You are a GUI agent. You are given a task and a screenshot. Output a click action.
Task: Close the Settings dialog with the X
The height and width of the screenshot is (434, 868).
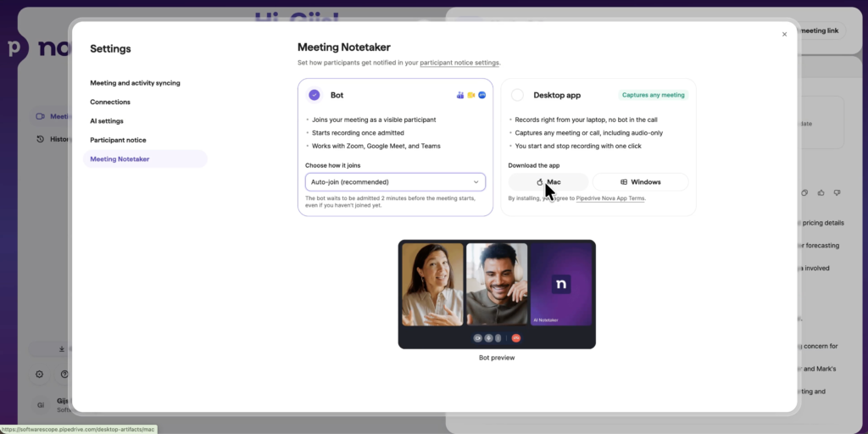pyautogui.click(x=784, y=34)
